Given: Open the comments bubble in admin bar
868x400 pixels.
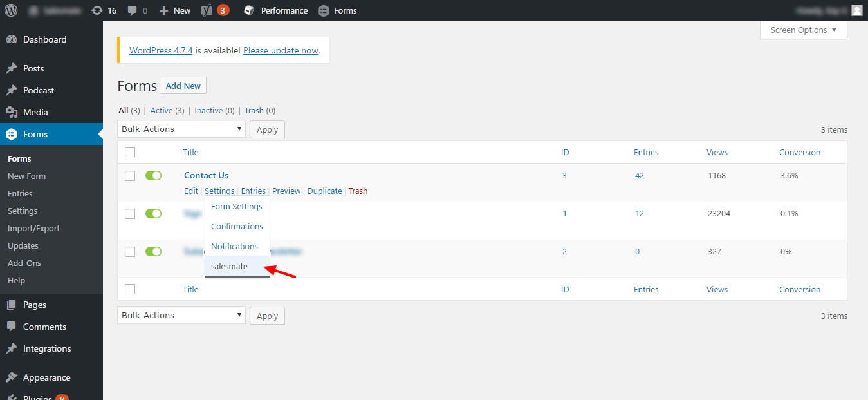Looking at the screenshot, I should pyautogui.click(x=137, y=10).
